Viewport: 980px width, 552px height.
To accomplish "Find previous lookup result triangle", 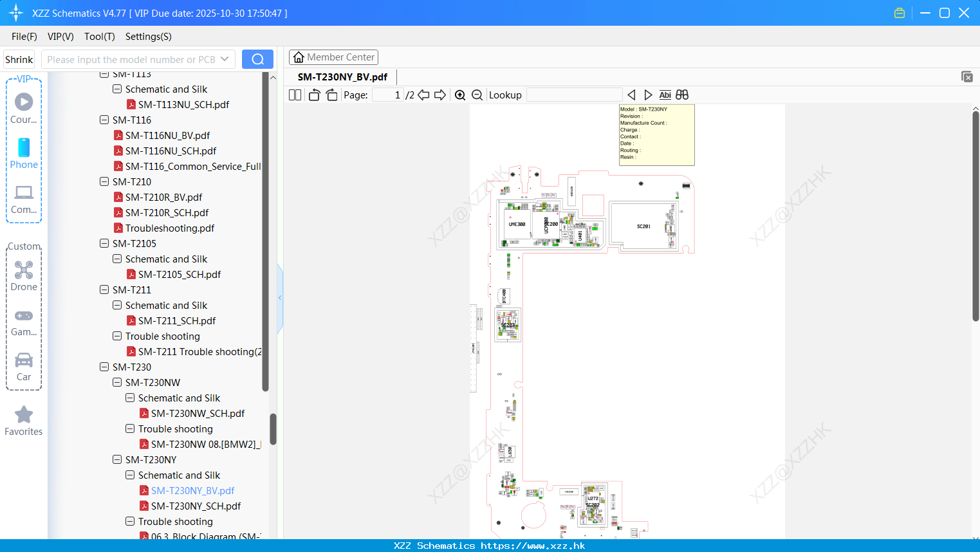I will pyautogui.click(x=631, y=95).
